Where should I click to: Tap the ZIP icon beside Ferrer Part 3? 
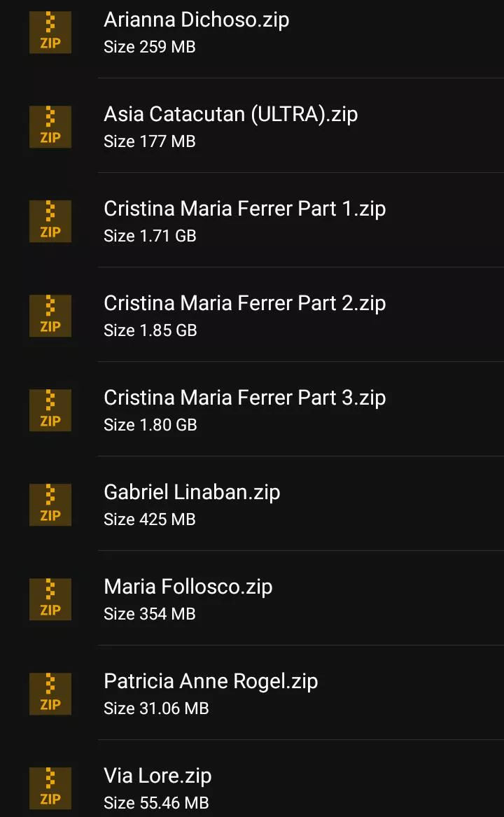tap(50, 410)
